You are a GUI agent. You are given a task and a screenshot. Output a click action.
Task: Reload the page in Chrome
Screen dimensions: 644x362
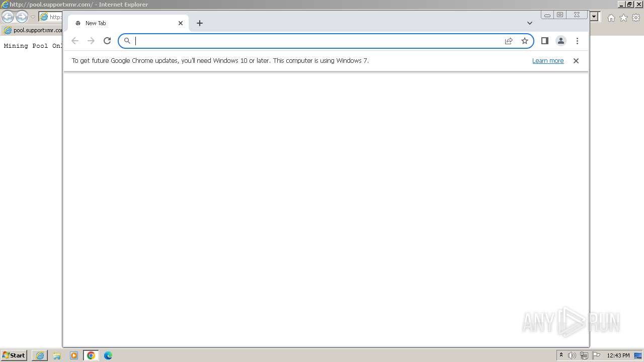(x=107, y=41)
